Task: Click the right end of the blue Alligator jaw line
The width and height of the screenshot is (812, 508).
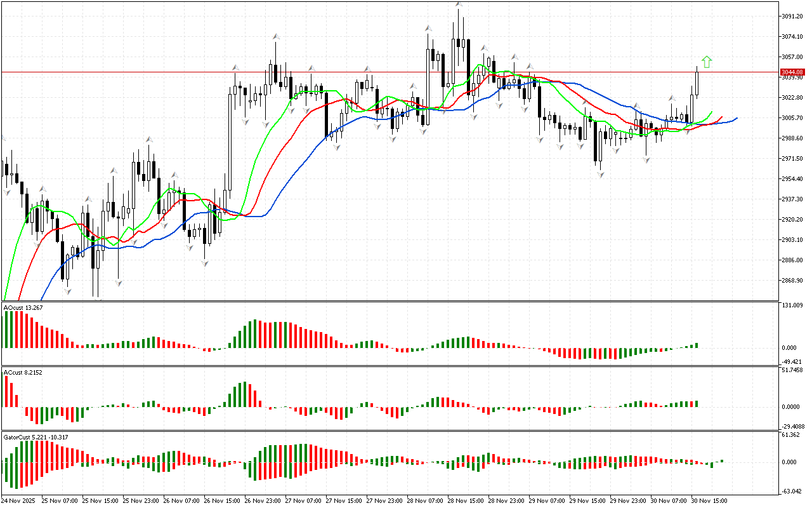Action: 736,118
